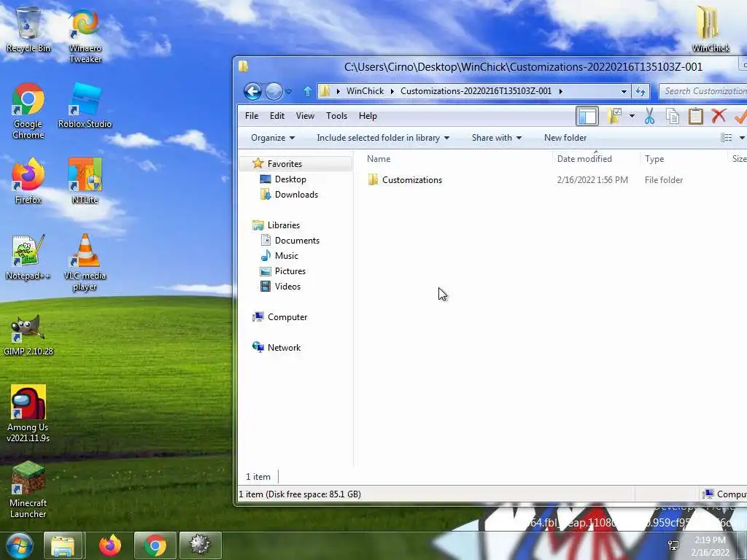Click the File Explorer taskbar button
The width and height of the screenshot is (747, 560).
pos(63,545)
